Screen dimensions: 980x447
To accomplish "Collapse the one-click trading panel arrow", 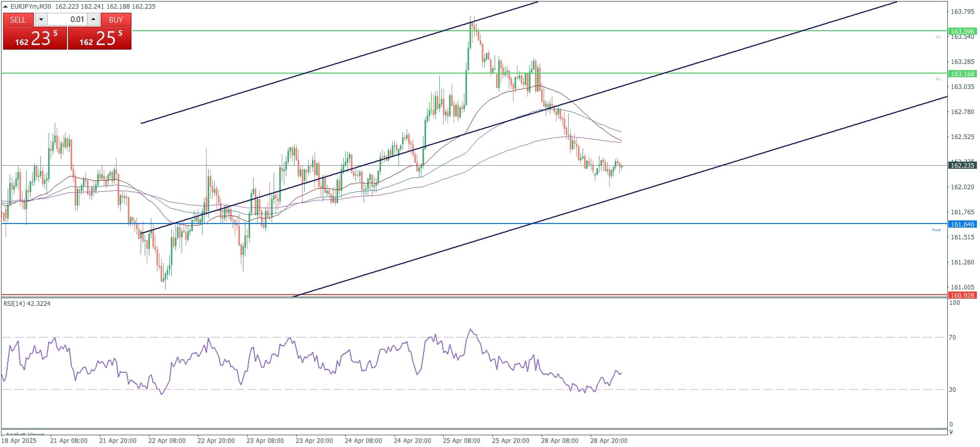I will [x=5, y=7].
